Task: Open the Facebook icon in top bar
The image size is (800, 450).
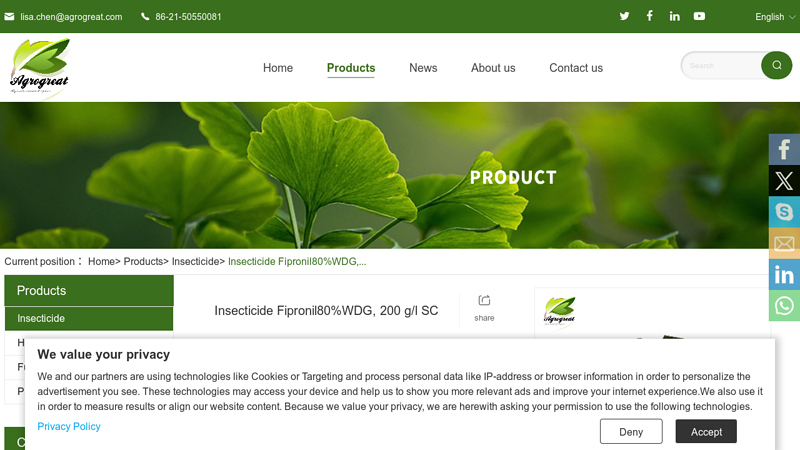Action: (x=649, y=16)
